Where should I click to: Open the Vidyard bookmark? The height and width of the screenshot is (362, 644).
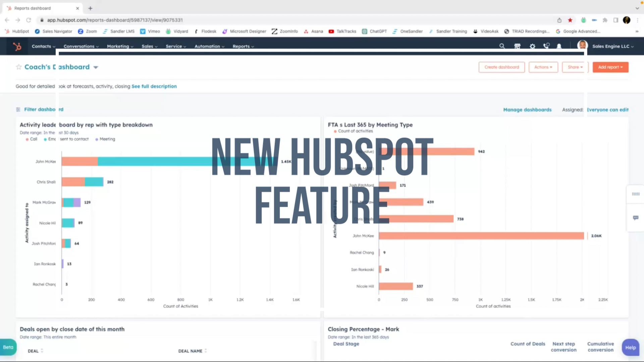point(177,31)
